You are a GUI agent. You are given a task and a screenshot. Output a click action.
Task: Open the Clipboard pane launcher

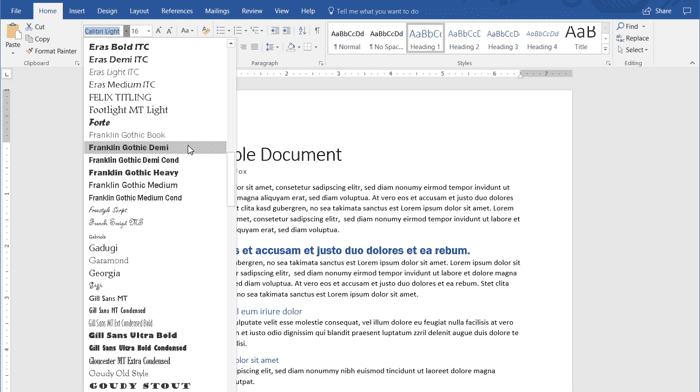point(77,63)
